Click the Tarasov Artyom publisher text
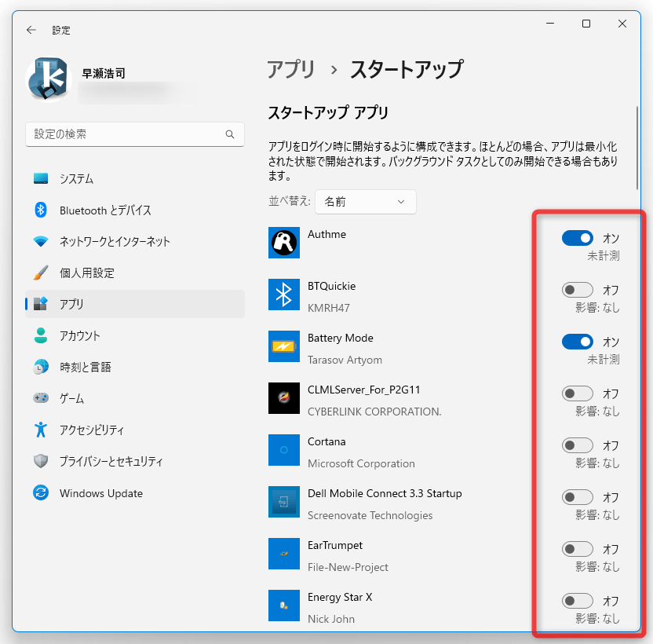This screenshot has width=653, height=644. pos(345,360)
